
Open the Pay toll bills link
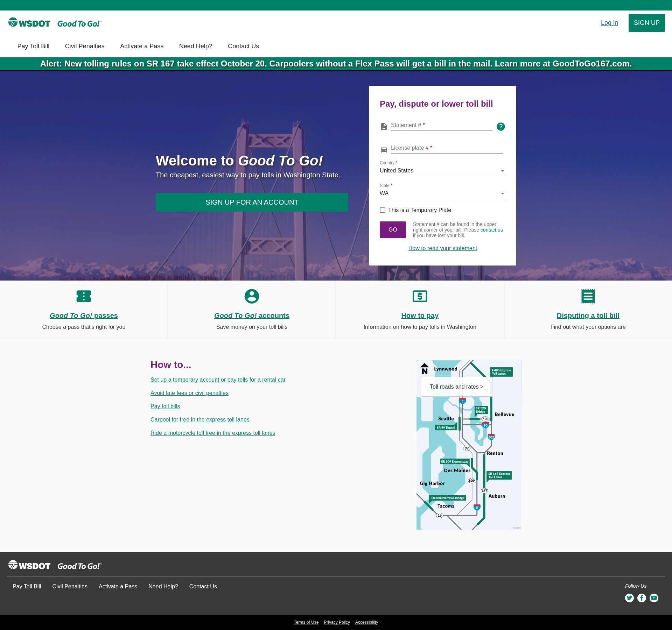click(165, 406)
